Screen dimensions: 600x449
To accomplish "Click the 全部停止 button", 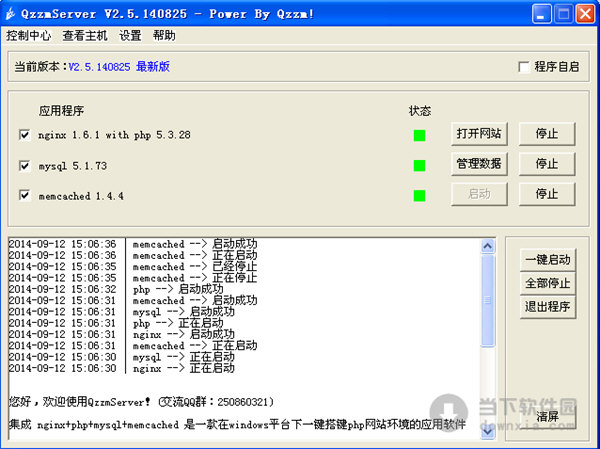I will [x=548, y=283].
